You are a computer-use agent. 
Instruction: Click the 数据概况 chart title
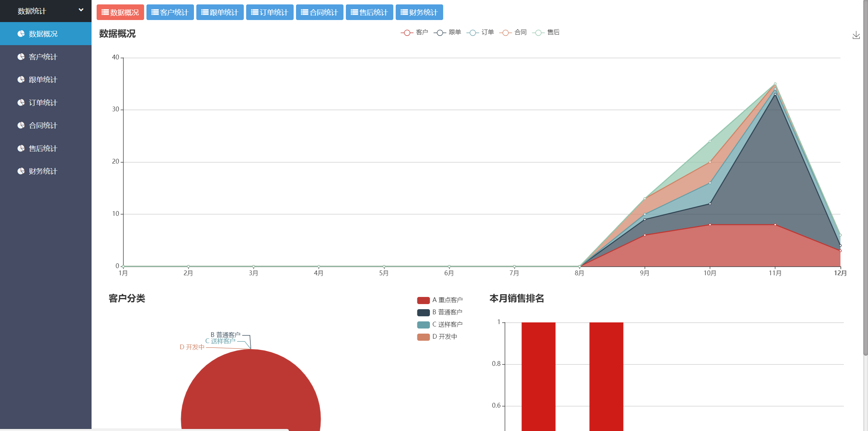pyautogui.click(x=117, y=34)
